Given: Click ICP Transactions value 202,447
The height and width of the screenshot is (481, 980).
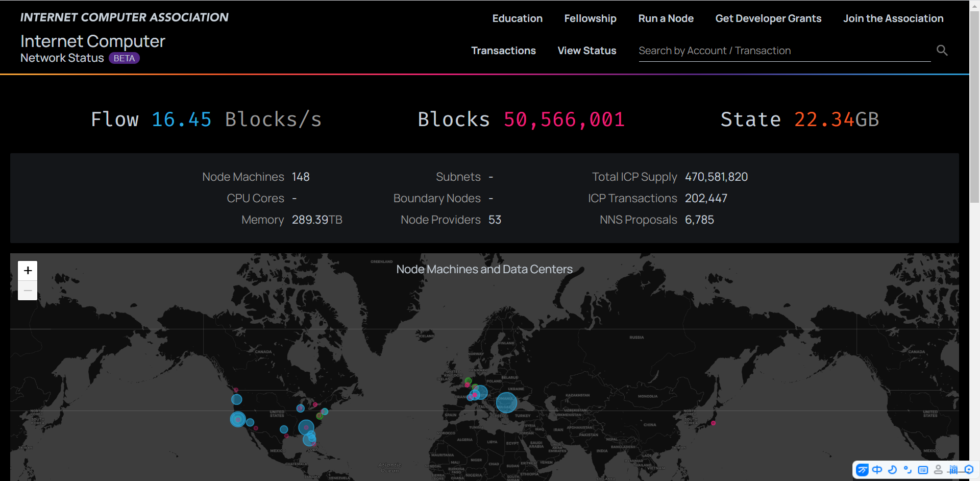Looking at the screenshot, I should coord(706,198).
